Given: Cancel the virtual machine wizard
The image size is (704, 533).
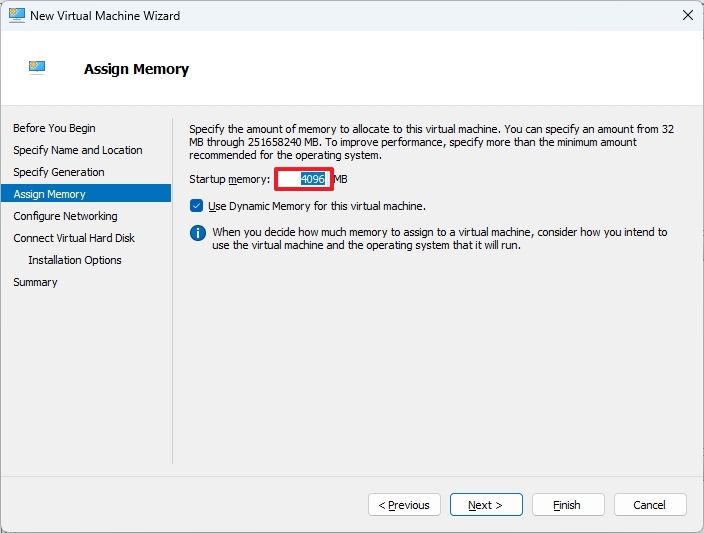Looking at the screenshot, I should (x=650, y=505).
